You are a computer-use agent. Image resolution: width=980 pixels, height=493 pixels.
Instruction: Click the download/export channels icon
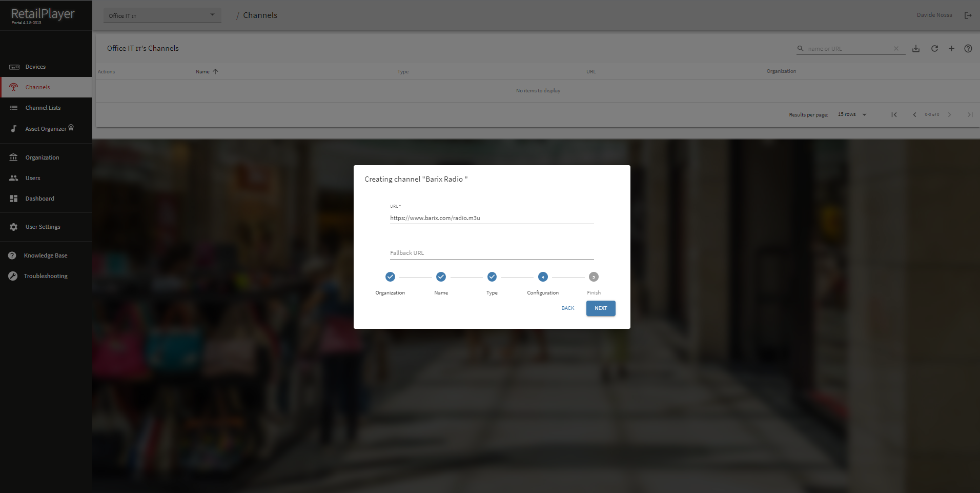(x=916, y=49)
